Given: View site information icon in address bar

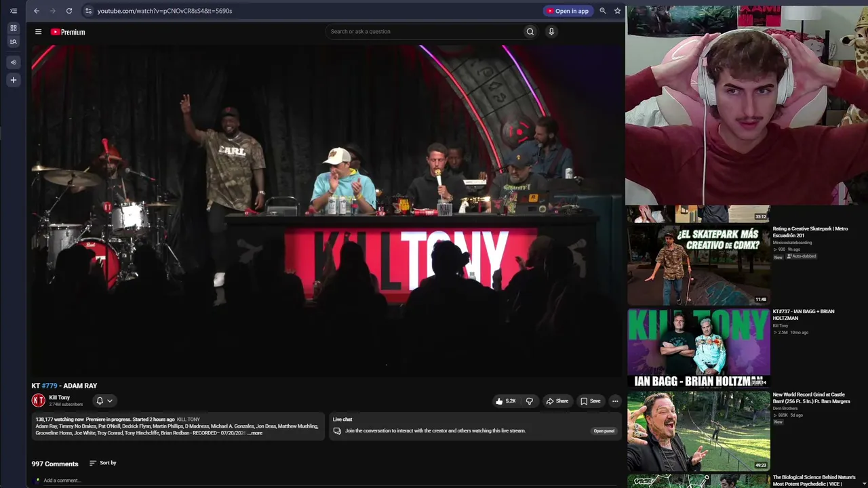Looking at the screenshot, I should (88, 11).
